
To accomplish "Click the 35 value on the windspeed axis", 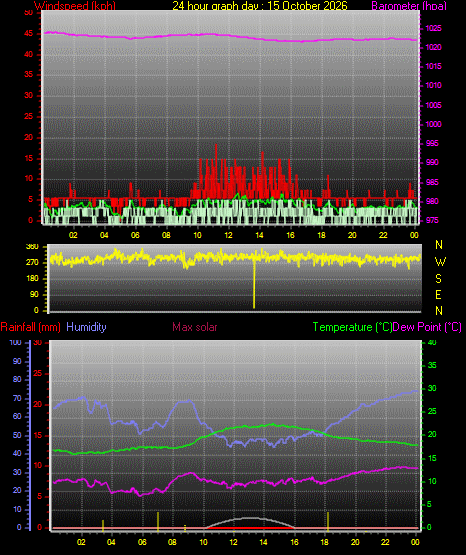I will tap(29, 75).
